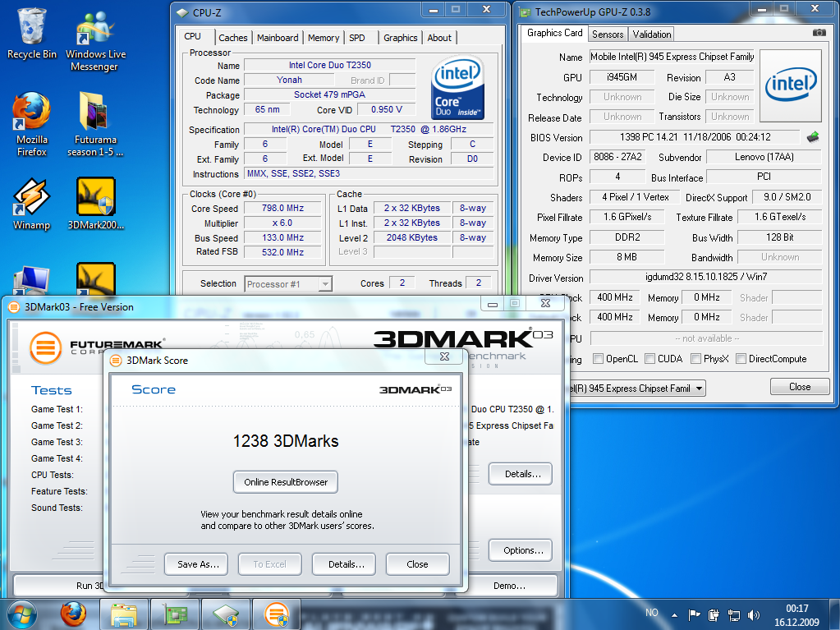Click the GPU-Z camera screenshot icon
Screen dimensions: 840x630
pos(819,33)
